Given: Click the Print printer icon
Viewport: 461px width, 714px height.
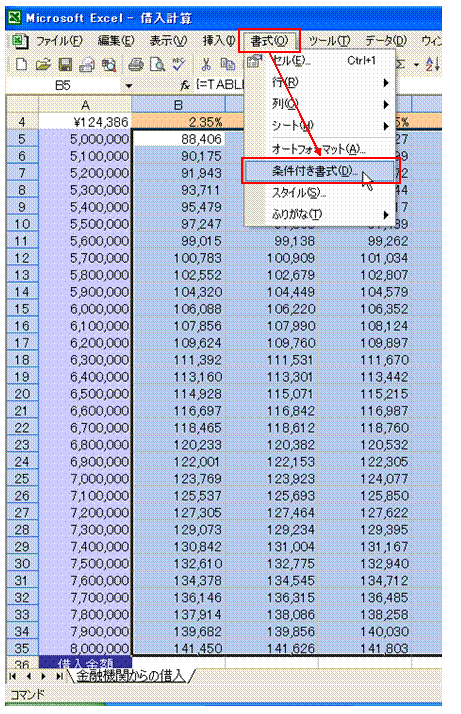Looking at the screenshot, I should click(136, 65).
